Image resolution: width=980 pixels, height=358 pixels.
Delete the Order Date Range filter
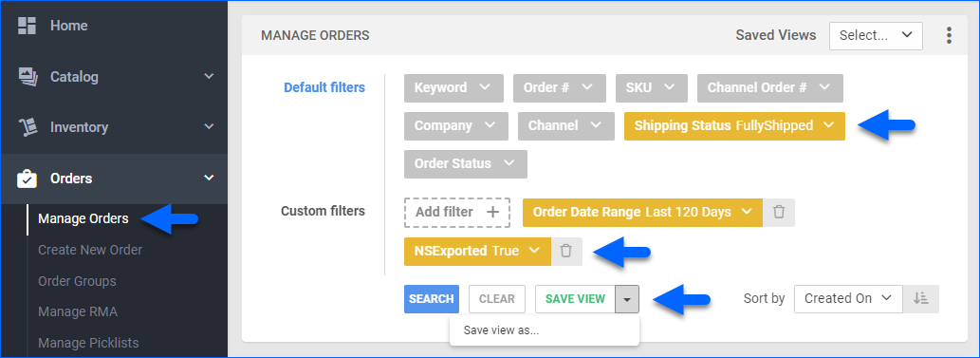[x=779, y=212]
